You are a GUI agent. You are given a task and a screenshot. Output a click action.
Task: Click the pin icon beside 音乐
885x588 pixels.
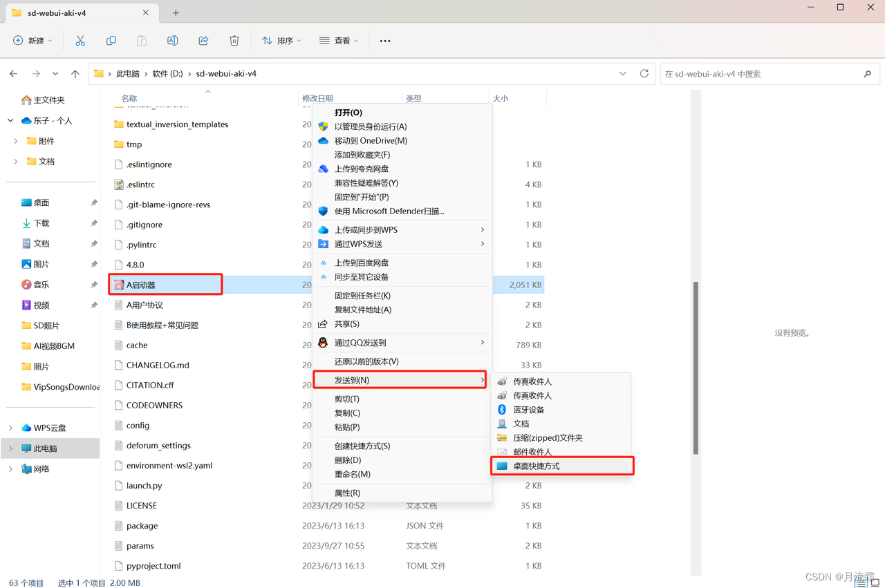click(94, 285)
